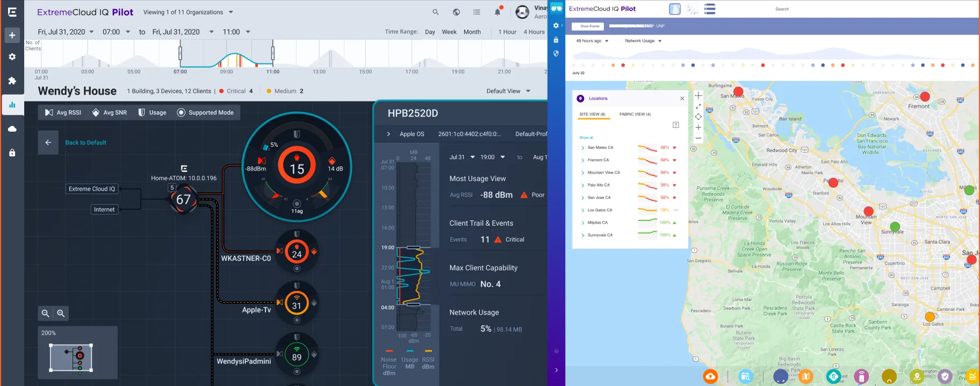
Task: Open the organizations viewing dropdown
Action: [x=188, y=12]
